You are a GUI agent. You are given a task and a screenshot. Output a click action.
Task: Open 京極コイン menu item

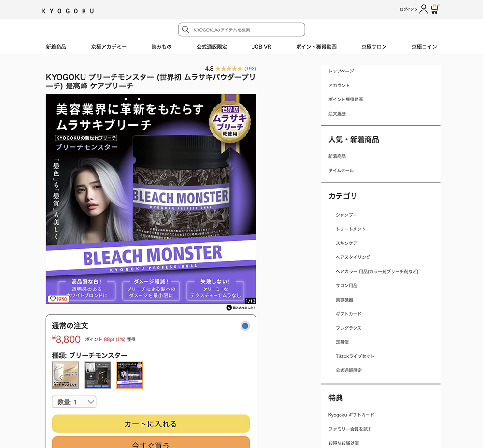(424, 47)
